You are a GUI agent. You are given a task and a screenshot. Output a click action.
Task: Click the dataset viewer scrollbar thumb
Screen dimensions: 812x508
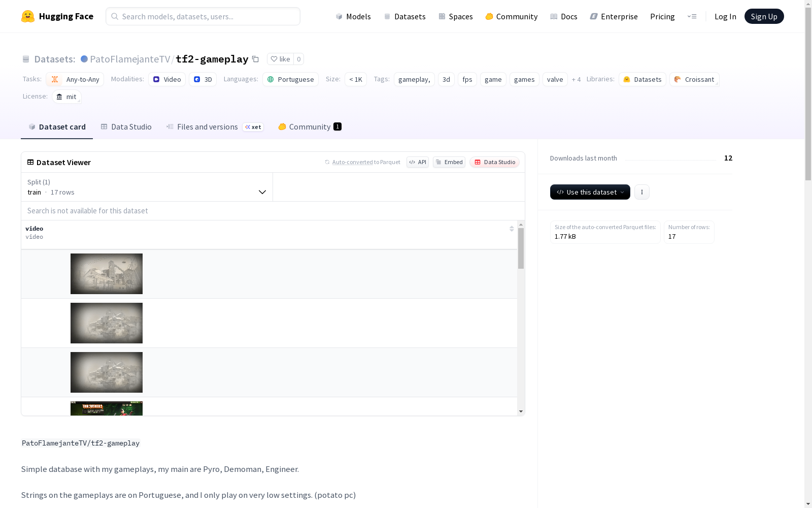click(521, 248)
